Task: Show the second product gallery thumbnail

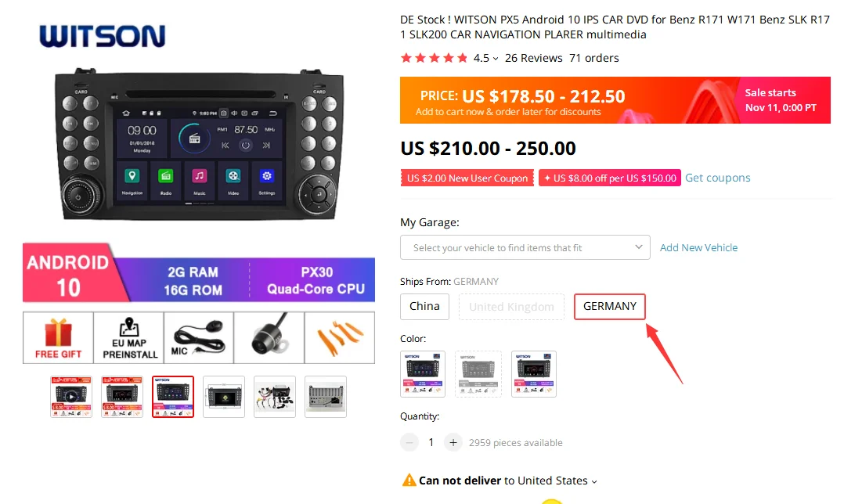Action: pos(122,397)
